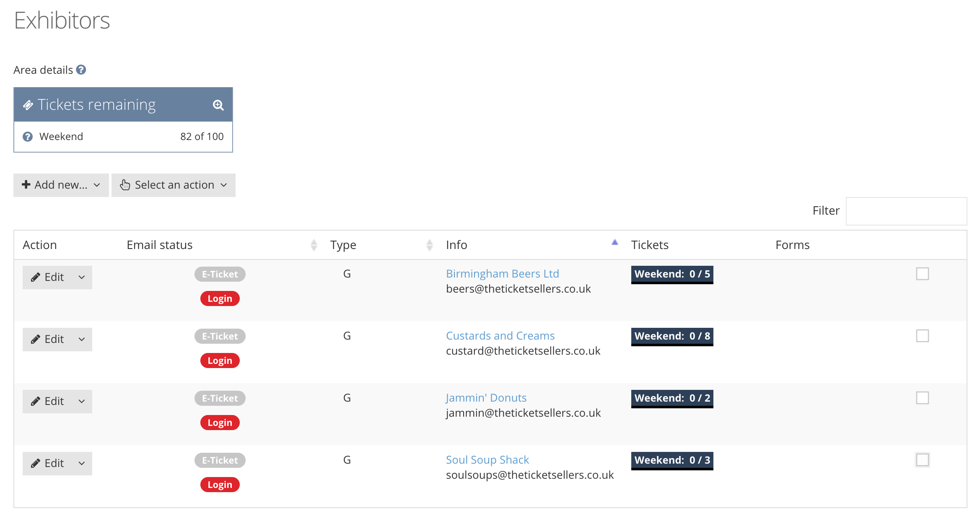Edit the Soul Soup Shack exhibitor
The width and height of the screenshot is (980, 524).
(x=47, y=463)
